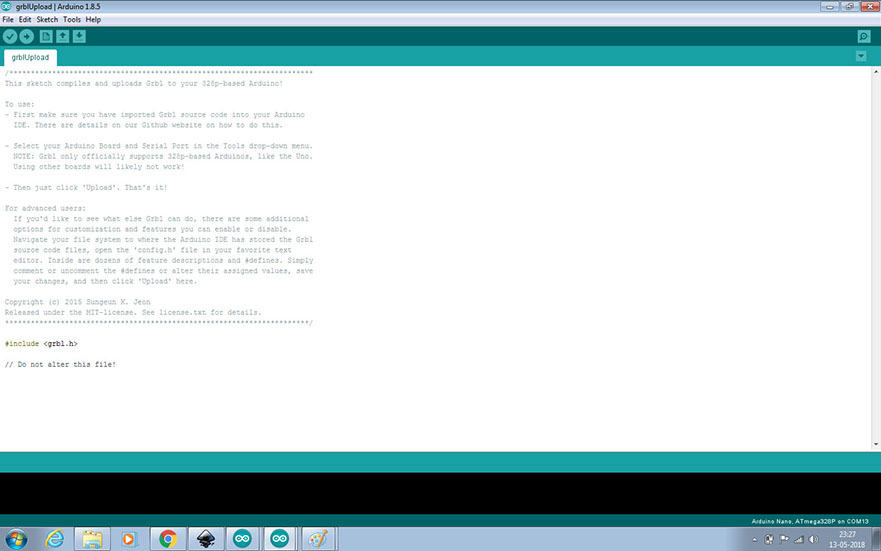Click the 'For advanced users:' comment line

point(46,208)
